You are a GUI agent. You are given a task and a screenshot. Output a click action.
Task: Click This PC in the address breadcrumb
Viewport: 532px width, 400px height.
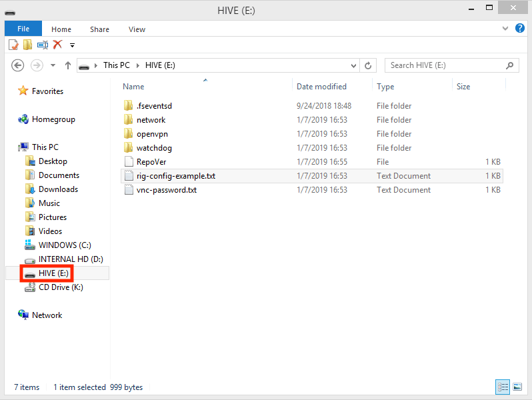pos(116,65)
